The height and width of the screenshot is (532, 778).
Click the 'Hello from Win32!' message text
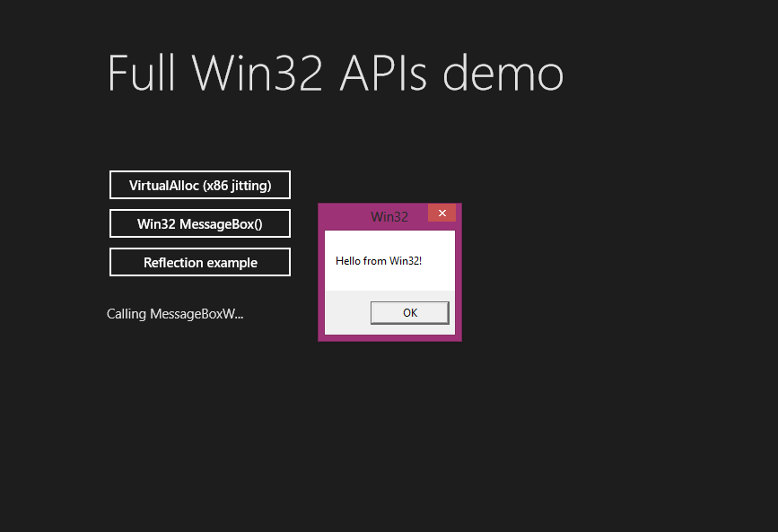click(379, 261)
